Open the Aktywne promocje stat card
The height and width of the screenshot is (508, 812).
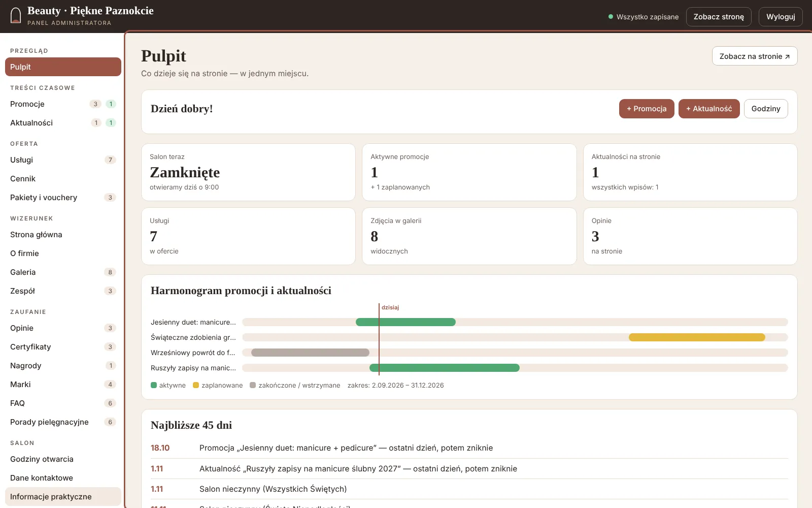pyautogui.click(x=469, y=172)
